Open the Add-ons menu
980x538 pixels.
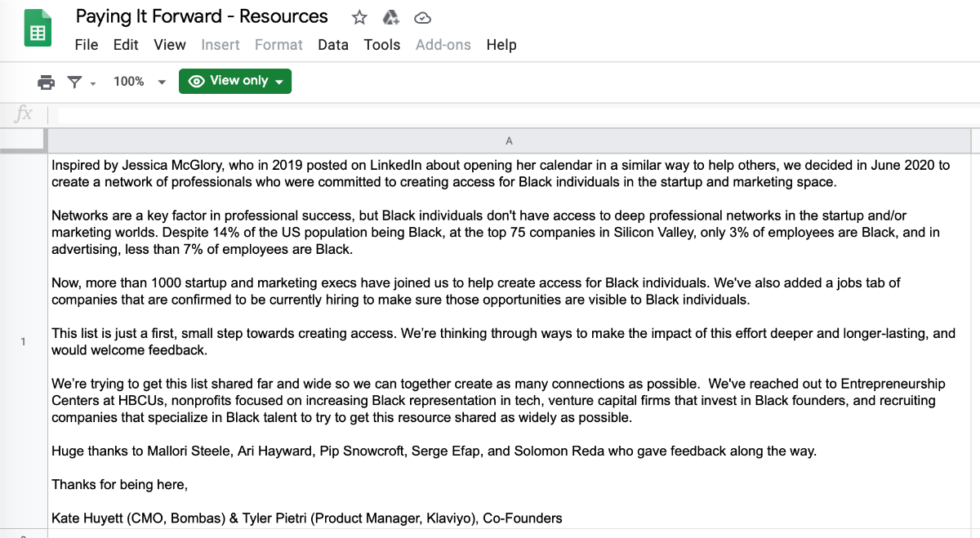[x=443, y=45]
